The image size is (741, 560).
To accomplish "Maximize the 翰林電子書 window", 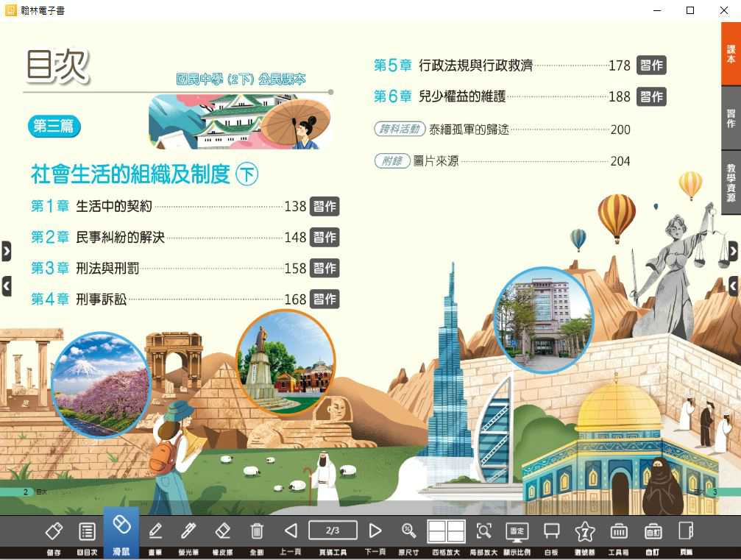I will pos(690,10).
